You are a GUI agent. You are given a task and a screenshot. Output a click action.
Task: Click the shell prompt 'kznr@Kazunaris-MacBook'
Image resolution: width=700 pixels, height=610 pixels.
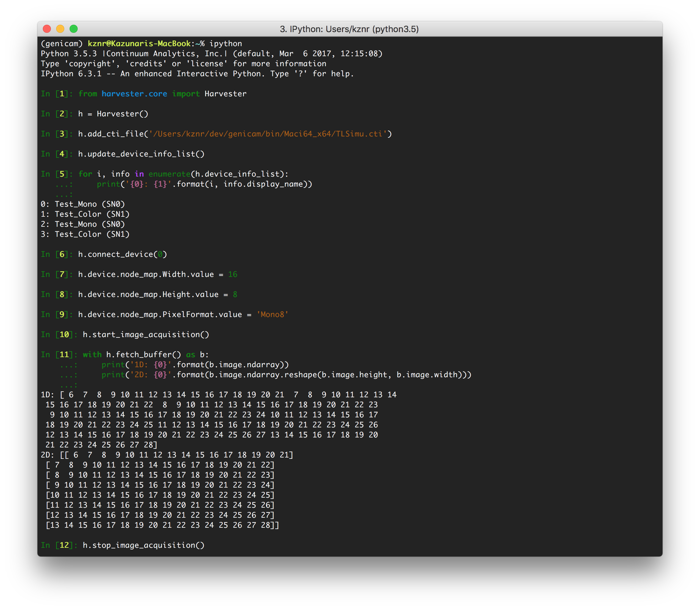[139, 43]
